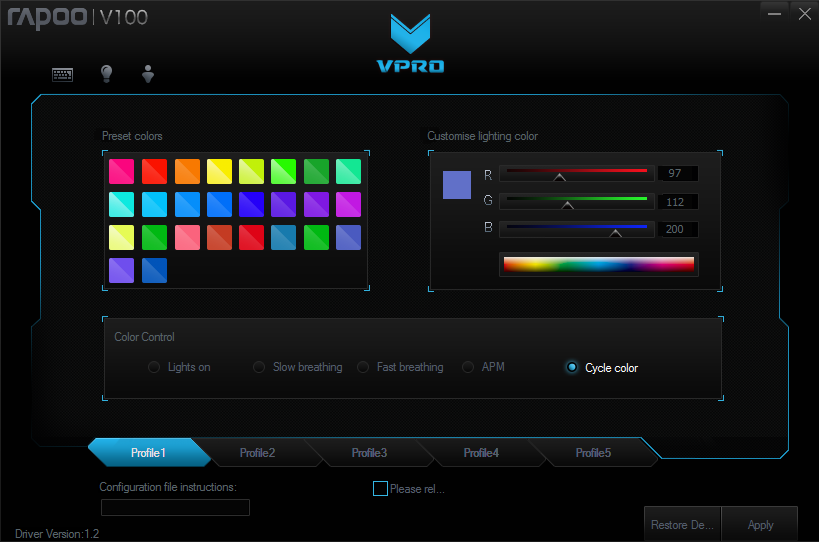Viewport: 819px width, 542px height.
Task: Open the game mode pawn icon
Action: click(x=148, y=74)
